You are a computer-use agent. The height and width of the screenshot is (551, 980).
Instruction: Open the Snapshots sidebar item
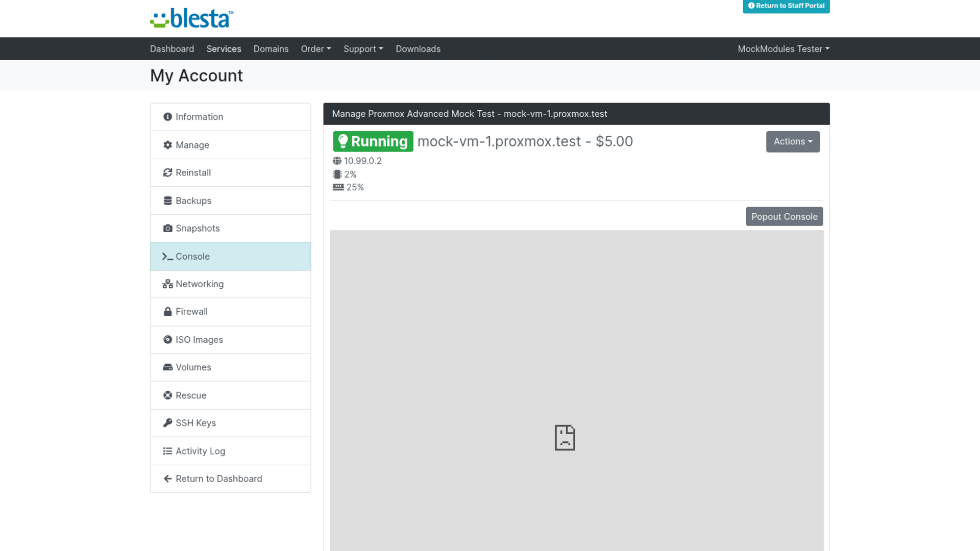[231, 228]
